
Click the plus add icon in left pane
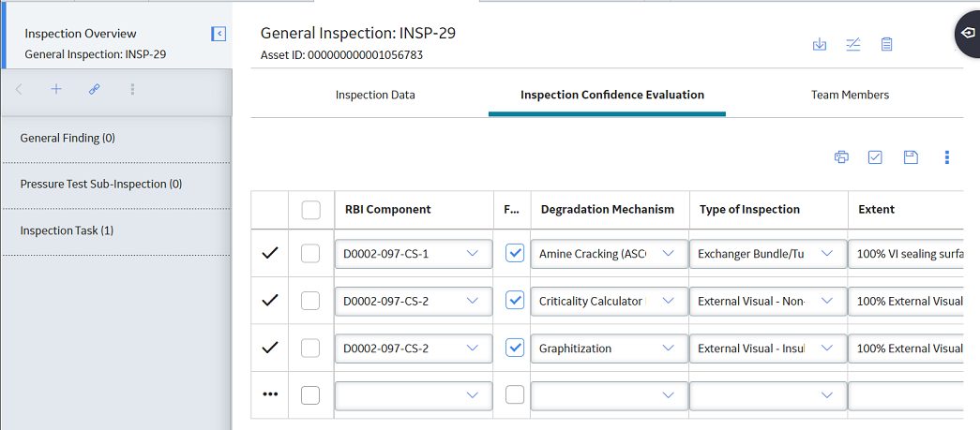(56, 89)
